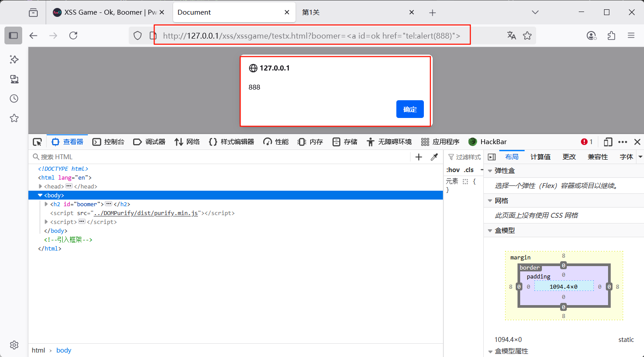Activate the element picker tool
The height and width of the screenshot is (357, 644).
(x=37, y=142)
